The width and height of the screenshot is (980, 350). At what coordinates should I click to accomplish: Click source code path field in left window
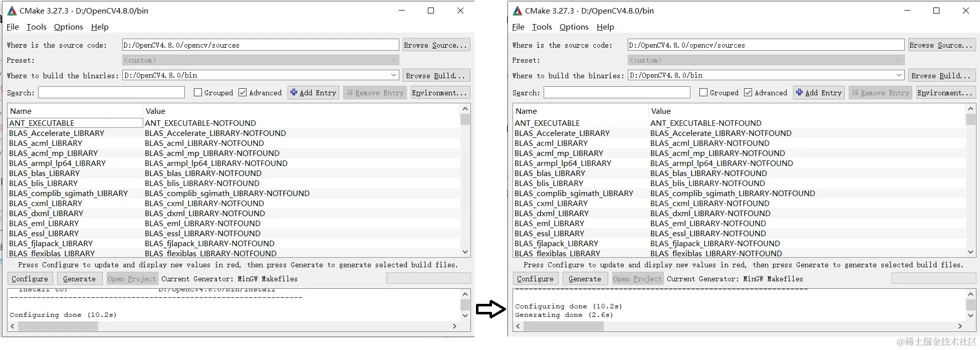coord(261,45)
